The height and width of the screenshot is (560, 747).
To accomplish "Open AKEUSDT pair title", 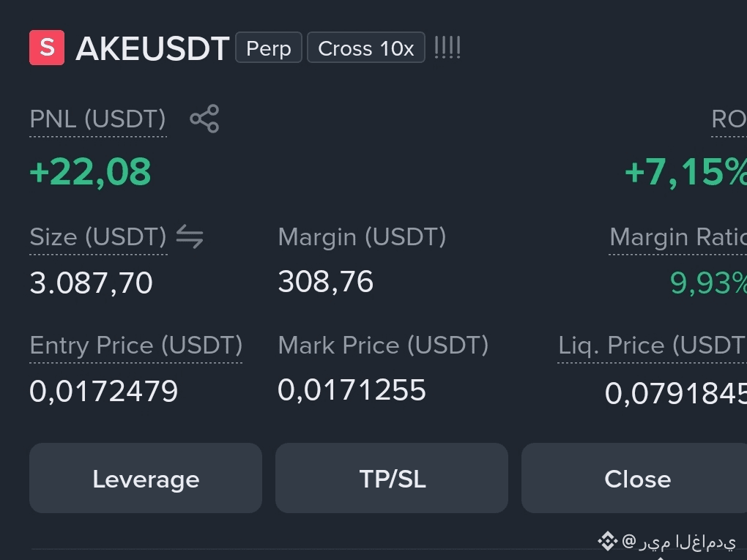I will coord(152,48).
